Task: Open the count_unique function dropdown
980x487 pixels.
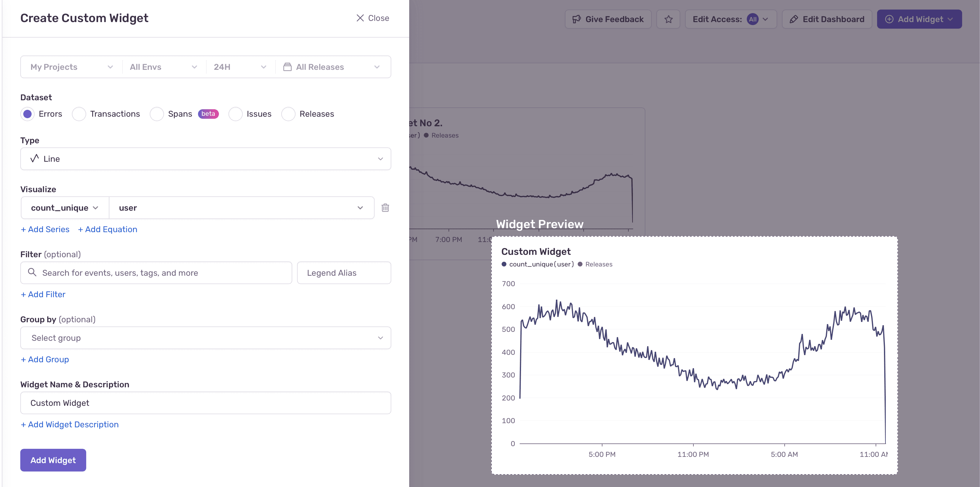Action: (65, 207)
